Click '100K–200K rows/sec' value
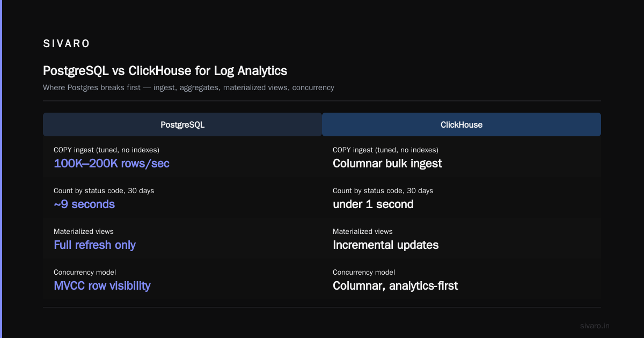644x338 pixels. pos(112,164)
